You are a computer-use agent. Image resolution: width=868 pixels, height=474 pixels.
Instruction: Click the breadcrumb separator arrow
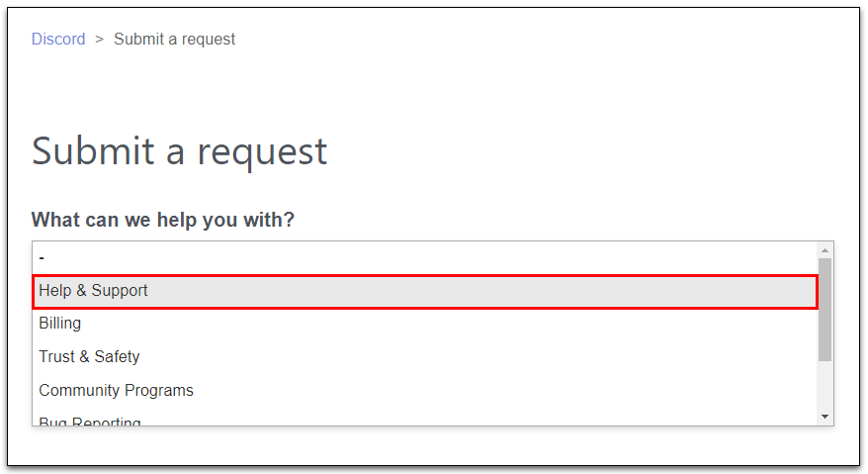[99, 40]
